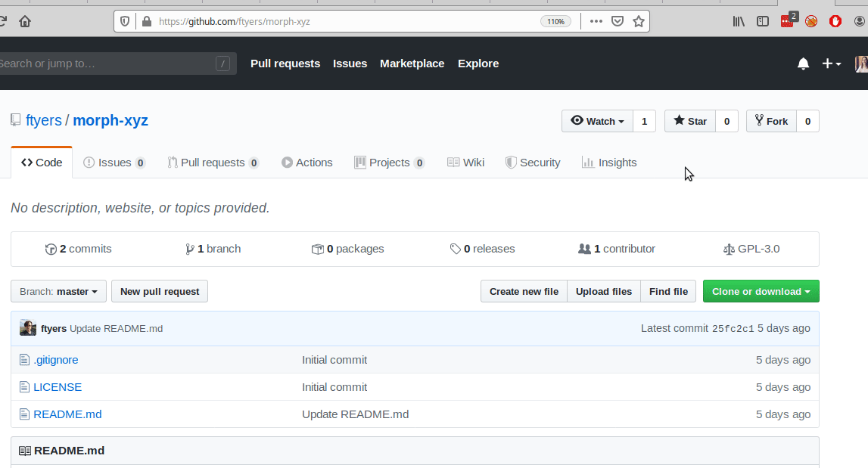
Task: Select the Code tab
Action: point(42,163)
